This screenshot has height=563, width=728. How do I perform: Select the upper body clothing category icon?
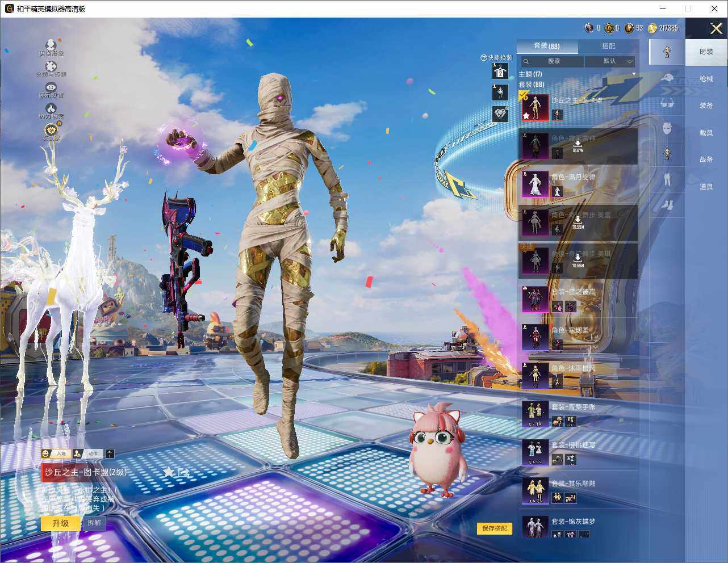pos(667,153)
